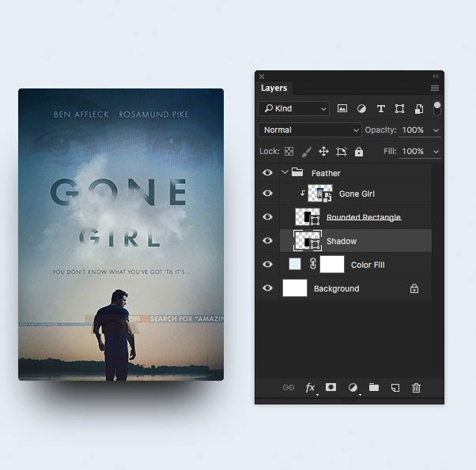Screen dimensions: 476x470
Task: Click the Background layer lock icon
Action: [414, 288]
